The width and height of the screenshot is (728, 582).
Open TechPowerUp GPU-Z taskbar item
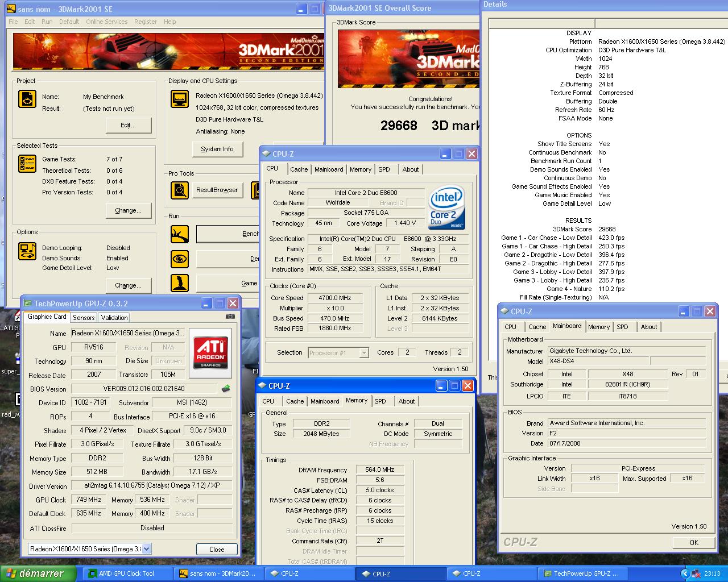(581, 573)
